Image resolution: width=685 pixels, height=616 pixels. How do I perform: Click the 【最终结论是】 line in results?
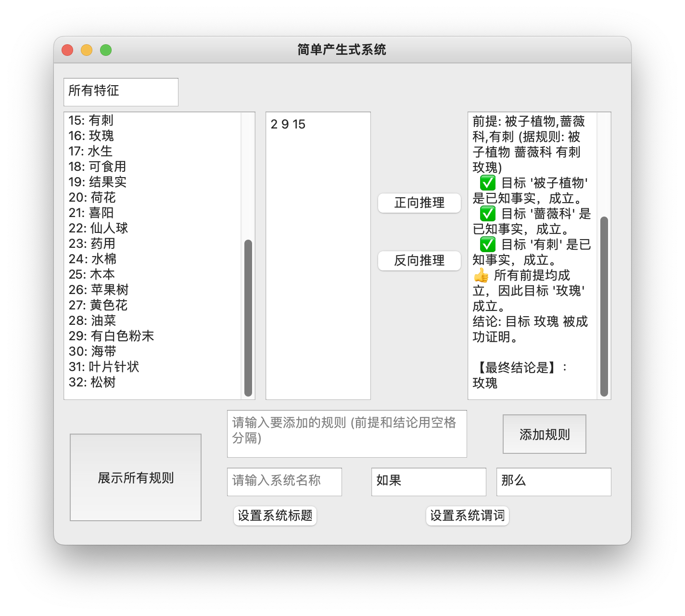point(520,368)
